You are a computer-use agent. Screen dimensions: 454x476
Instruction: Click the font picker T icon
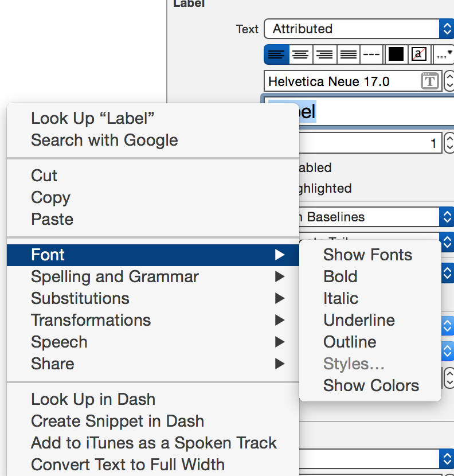pyautogui.click(x=429, y=81)
